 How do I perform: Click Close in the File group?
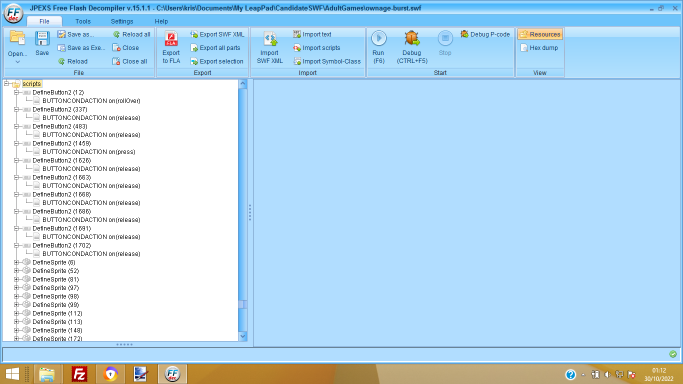point(126,48)
